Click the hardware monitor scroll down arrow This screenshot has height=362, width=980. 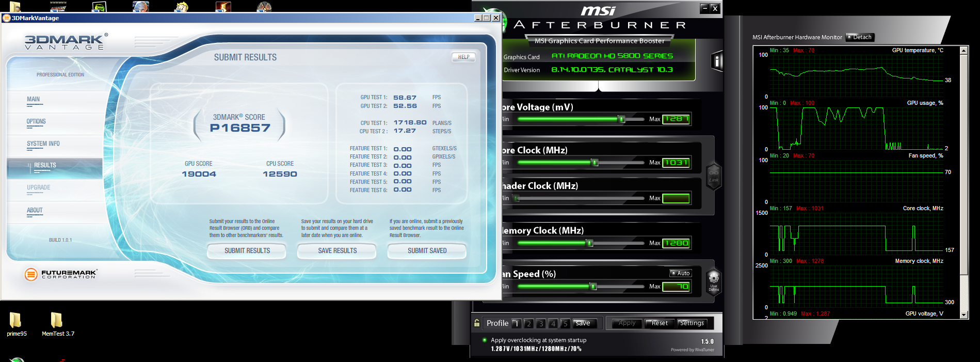pyautogui.click(x=963, y=314)
